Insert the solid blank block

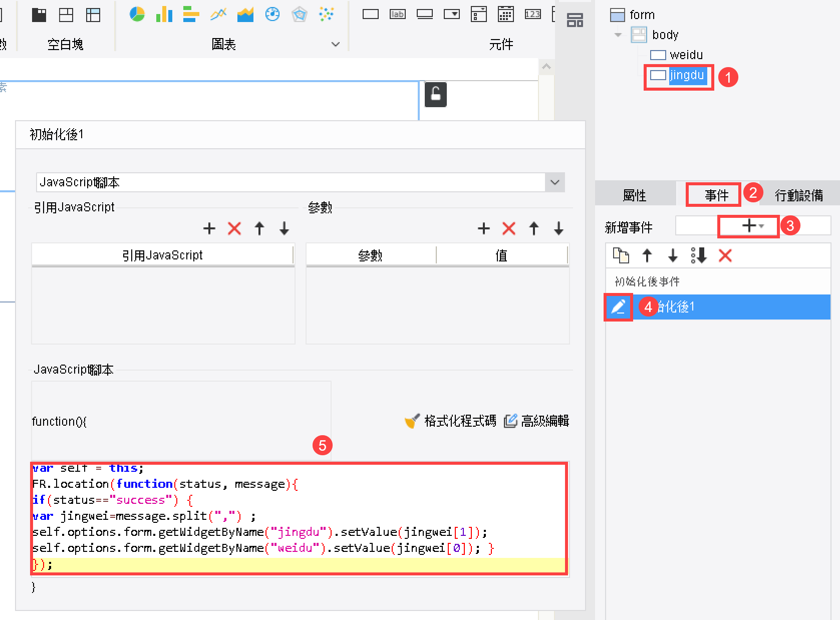[39, 15]
